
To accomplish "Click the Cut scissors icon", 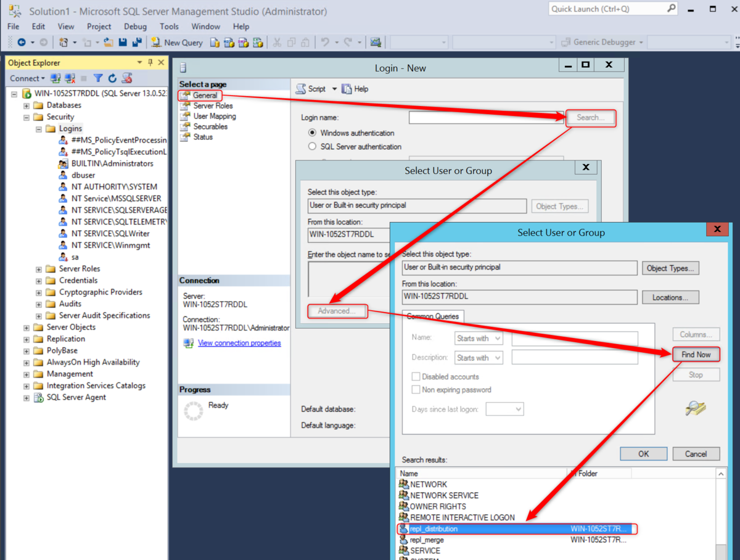I will tap(277, 43).
